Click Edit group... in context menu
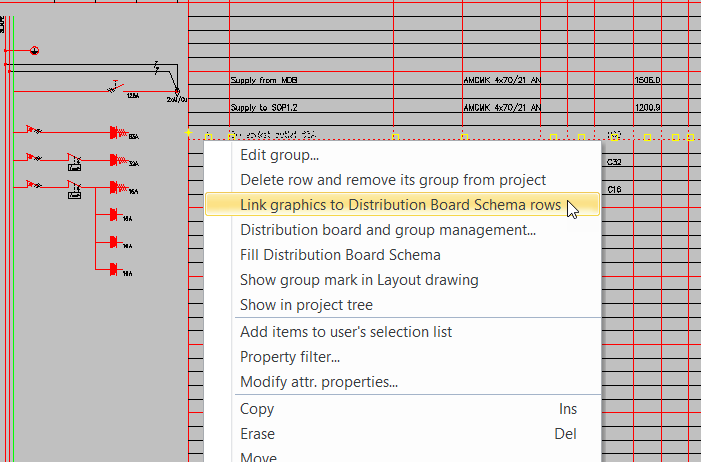The width and height of the screenshot is (701, 462). tap(279, 155)
